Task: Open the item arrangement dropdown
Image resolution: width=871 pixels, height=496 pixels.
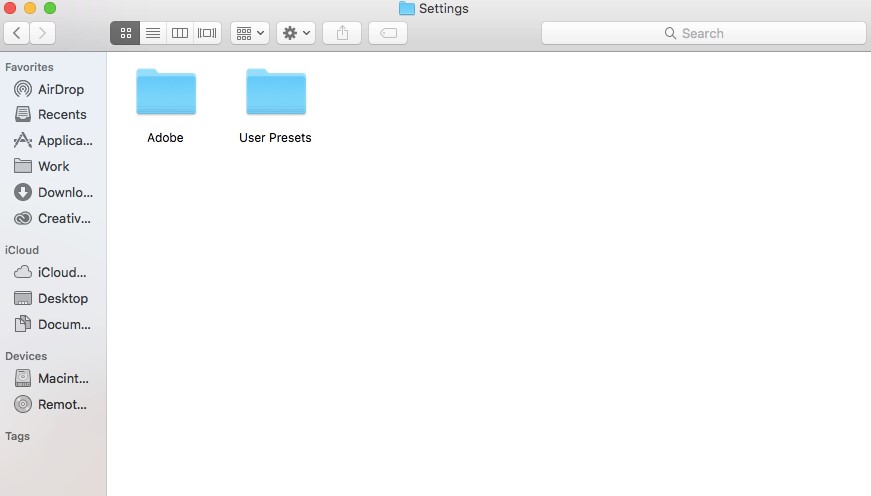Action: click(250, 33)
